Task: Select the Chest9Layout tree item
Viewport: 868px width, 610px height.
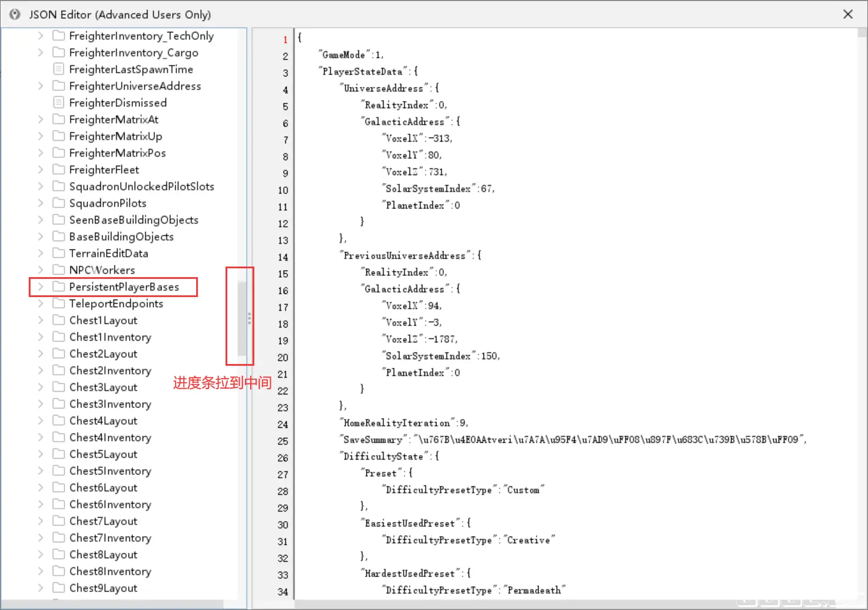Action: pyautogui.click(x=103, y=588)
